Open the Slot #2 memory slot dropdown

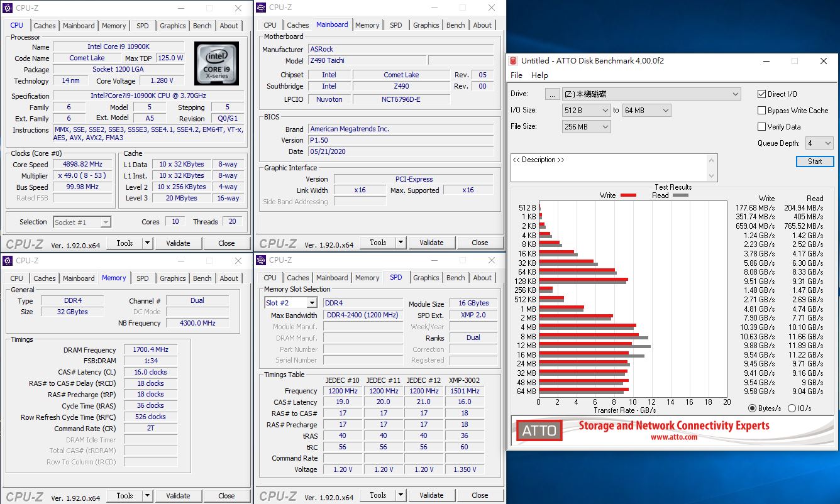click(x=290, y=303)
